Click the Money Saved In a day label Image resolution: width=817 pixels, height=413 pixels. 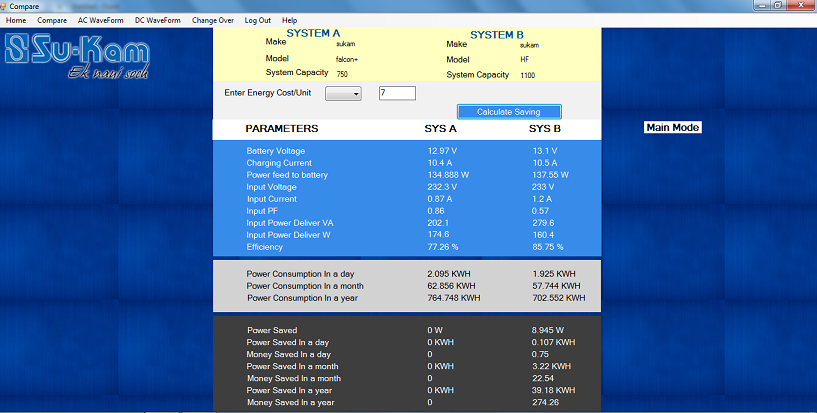tap(289, 354)
